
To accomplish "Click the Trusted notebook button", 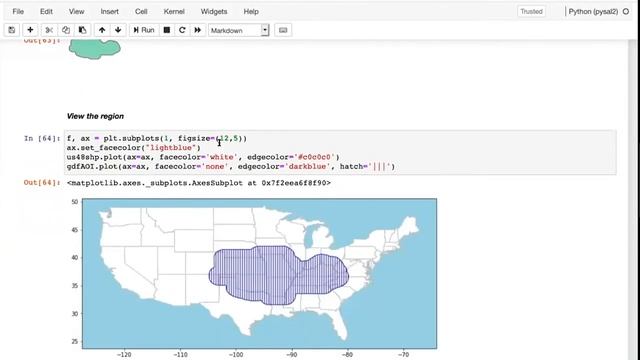I will [x=531, y=11].
